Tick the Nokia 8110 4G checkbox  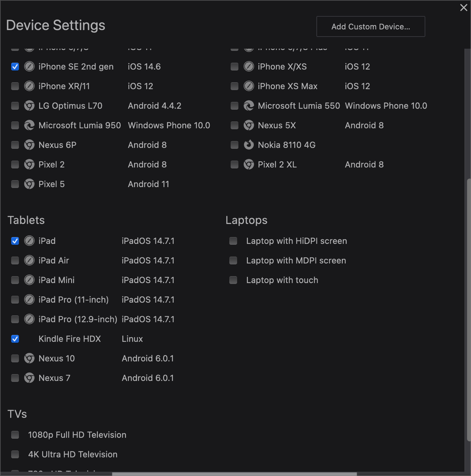coord(234,145)
